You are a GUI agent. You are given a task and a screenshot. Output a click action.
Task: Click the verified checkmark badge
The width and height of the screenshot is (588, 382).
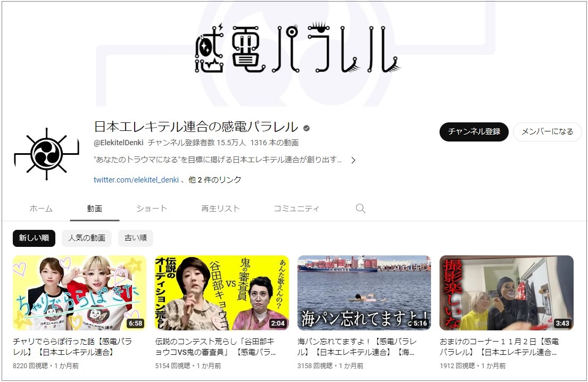pyautogui.click(x=307, y=128)
